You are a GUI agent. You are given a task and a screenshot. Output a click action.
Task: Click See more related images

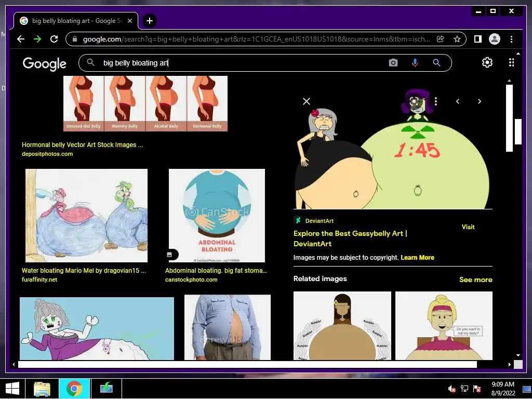pyautogui.click(x=476, y=280)
